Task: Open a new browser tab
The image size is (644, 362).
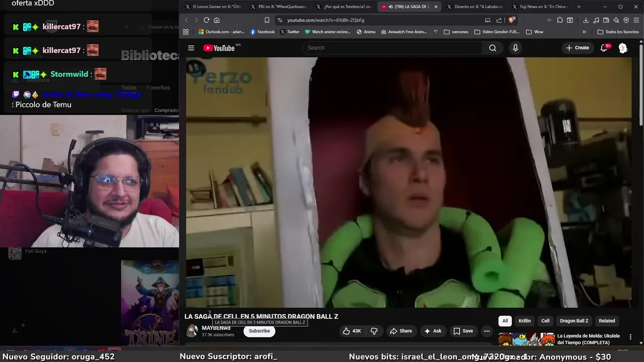Action: coord(579,7)
